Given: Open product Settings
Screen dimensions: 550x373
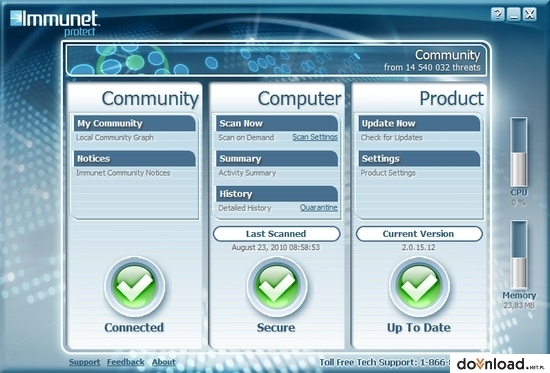Looking at the screenshot, I should point(419,159).
